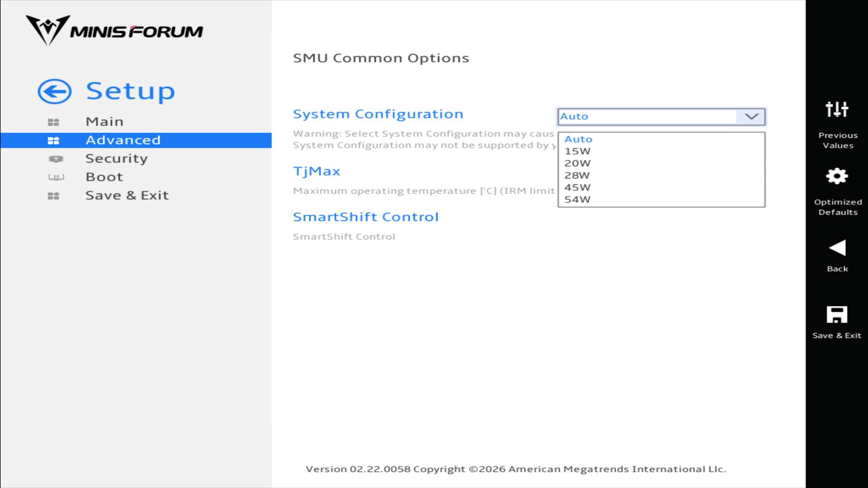868x488 pixels.
Task: Click the Previous Values sliders icon
Action: pyautogui.click(x=837, y=109)
